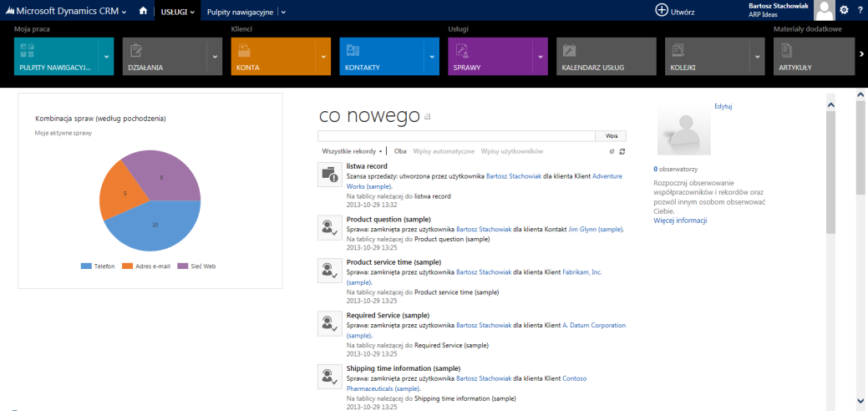
Task: Click the Wpis post button
Action: [x=612, y=135]
